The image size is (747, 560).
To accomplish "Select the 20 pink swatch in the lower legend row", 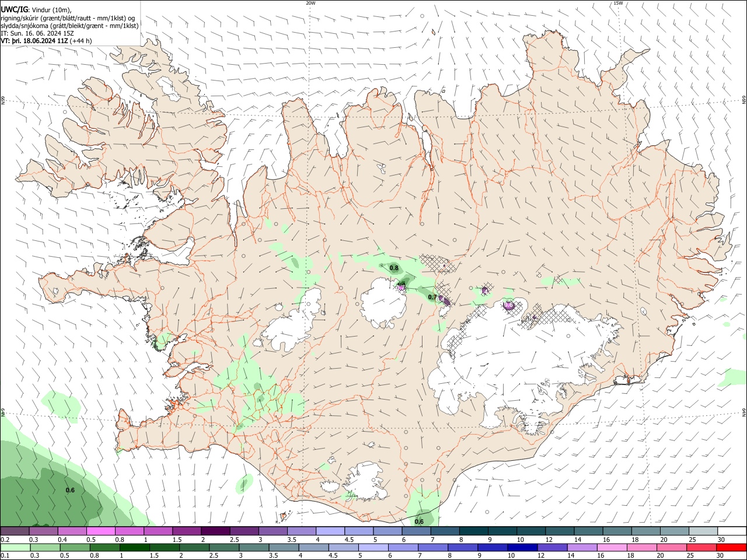I will 671,547.
